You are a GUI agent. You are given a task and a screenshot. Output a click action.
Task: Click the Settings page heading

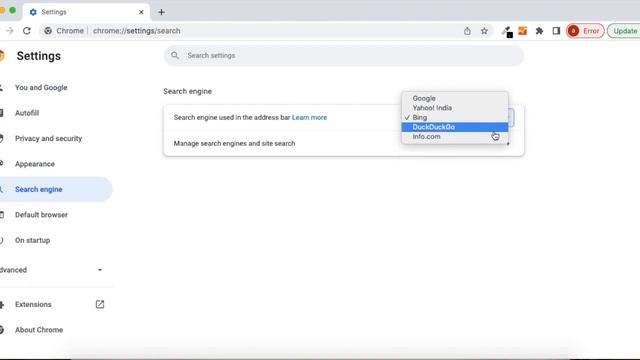tap(38, 56)
